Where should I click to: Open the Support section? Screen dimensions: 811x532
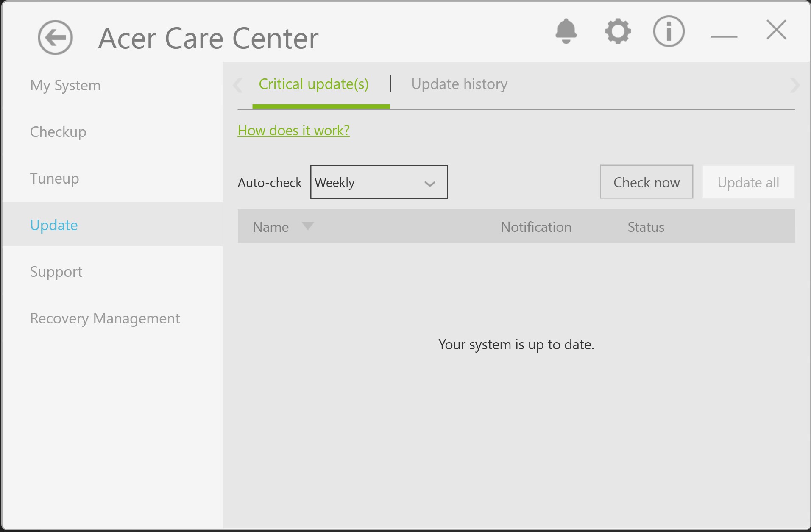(x=56, y=272)
